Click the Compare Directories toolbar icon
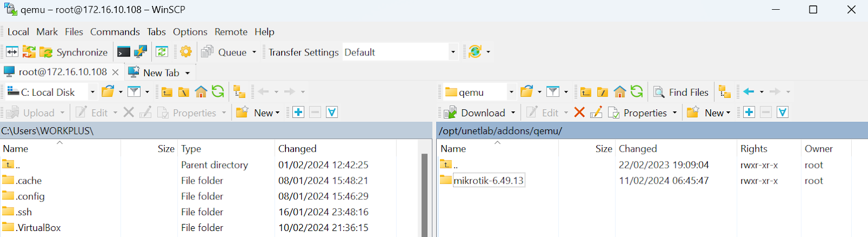868x237 pixels. point(12,52)
